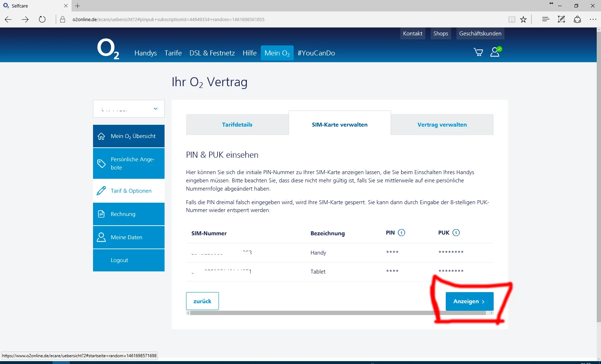
Task: Click the Geschäftskunden link
Action: [480, 33]
